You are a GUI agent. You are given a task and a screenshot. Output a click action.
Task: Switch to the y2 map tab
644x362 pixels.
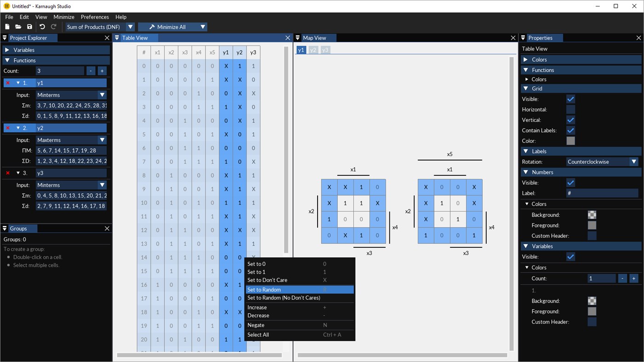[x=313, y=50]
